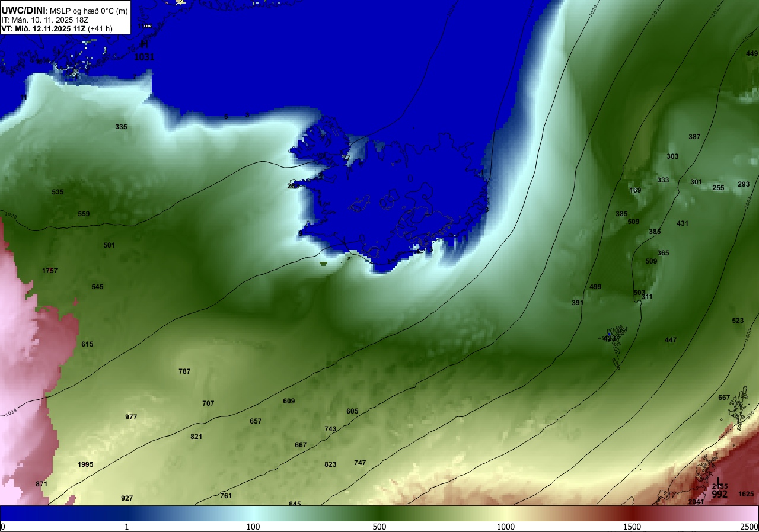This screenshot has width=759, height=532.
Task: Click the map value 449
Action: 752,53
